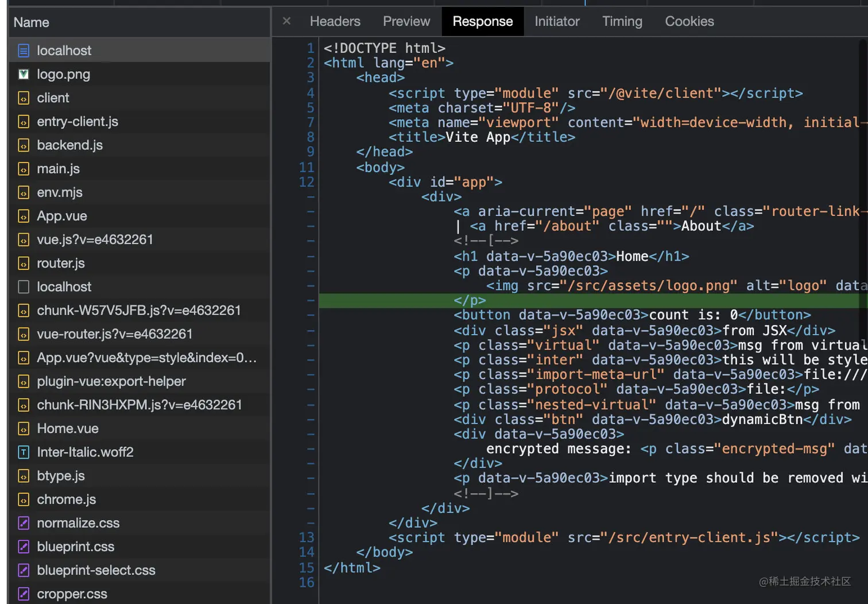Select the cropper.css request

[139, 594]
